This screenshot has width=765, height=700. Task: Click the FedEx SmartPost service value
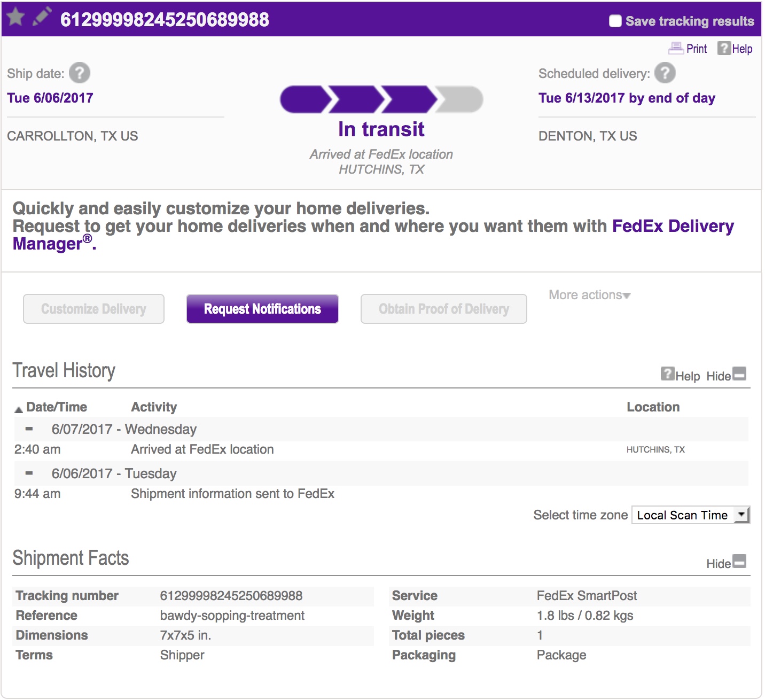tap(587, 596)
